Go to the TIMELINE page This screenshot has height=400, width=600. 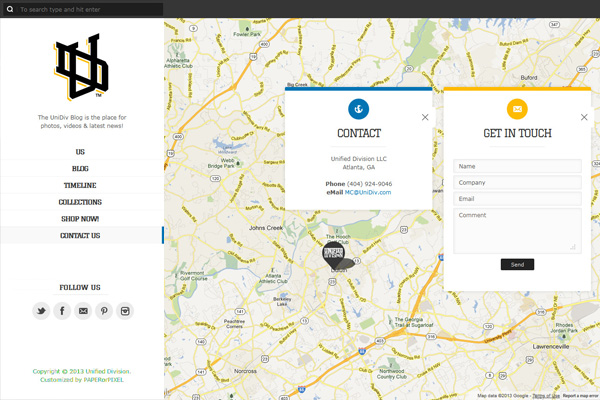(x=80, y=186)
